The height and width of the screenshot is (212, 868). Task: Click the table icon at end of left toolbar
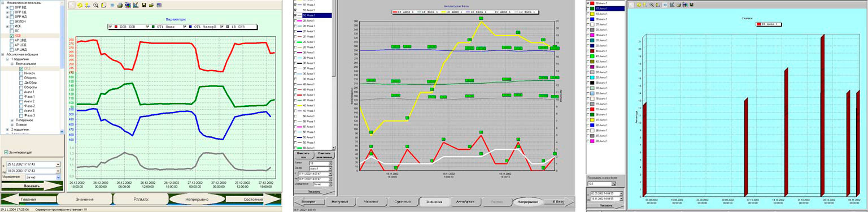[x=159, y=5]
